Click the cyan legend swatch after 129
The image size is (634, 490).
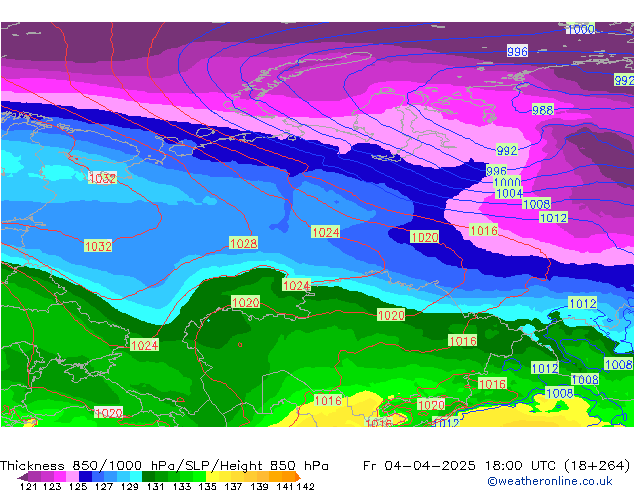[x=136, y=477]
